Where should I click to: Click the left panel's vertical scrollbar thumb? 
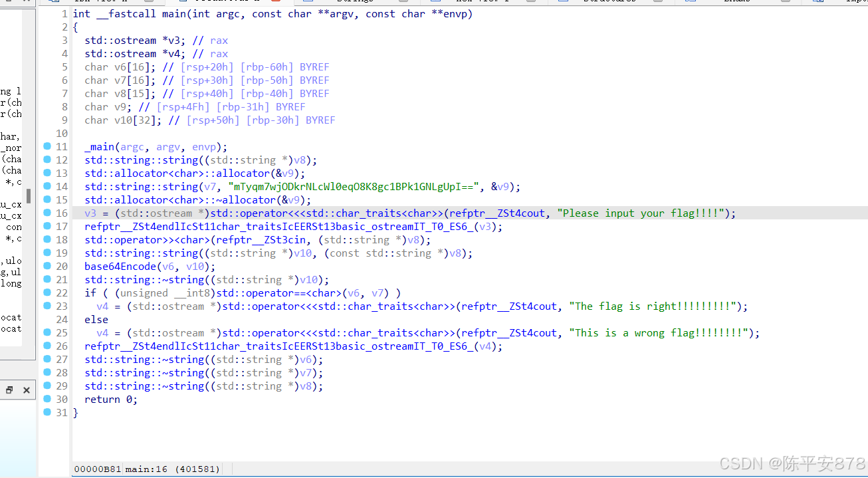click(x=29, y=196)
